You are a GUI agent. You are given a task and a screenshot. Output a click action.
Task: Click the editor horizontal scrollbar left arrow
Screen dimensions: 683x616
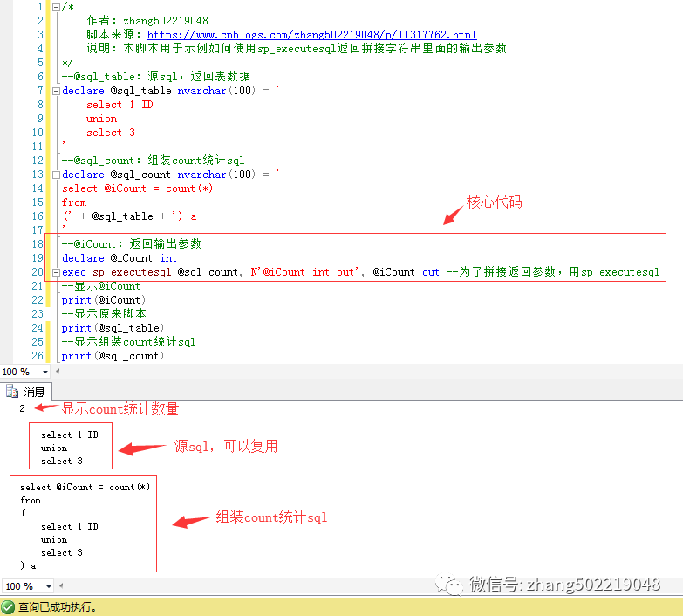[58, 372]
